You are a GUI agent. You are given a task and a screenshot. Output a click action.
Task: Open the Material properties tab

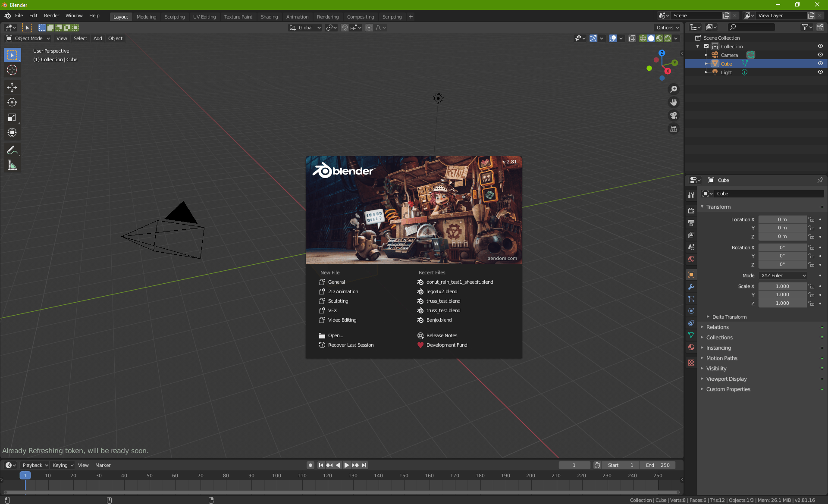[691, 347]
